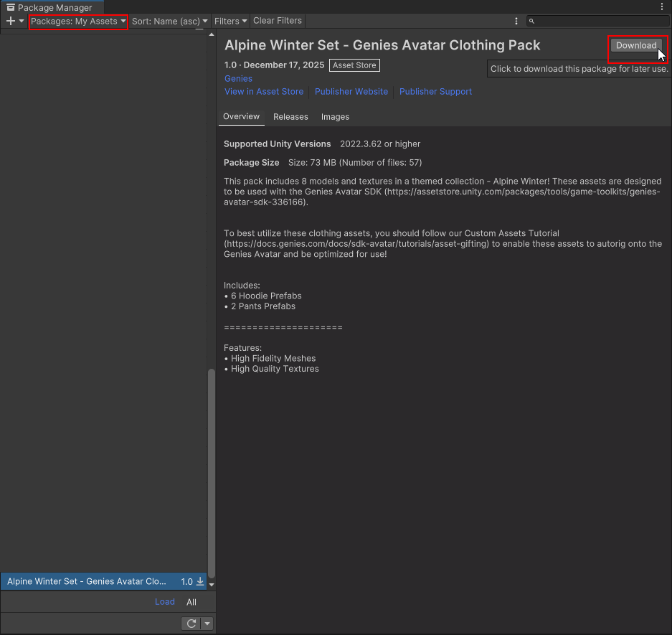Image resolution: width=672 pixels, height=635 pixels.
Task: Switch to the Releases tab
Action: tap(290, 117)
